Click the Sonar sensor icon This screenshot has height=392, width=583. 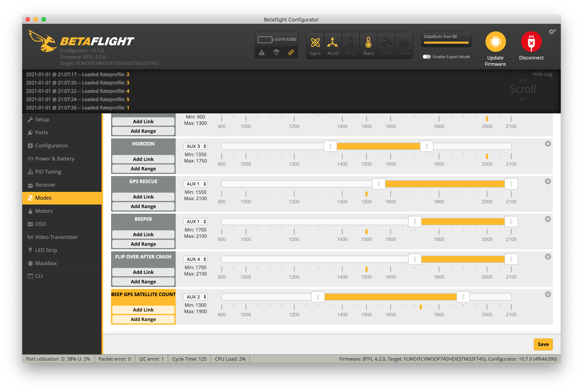pos(404,46)
